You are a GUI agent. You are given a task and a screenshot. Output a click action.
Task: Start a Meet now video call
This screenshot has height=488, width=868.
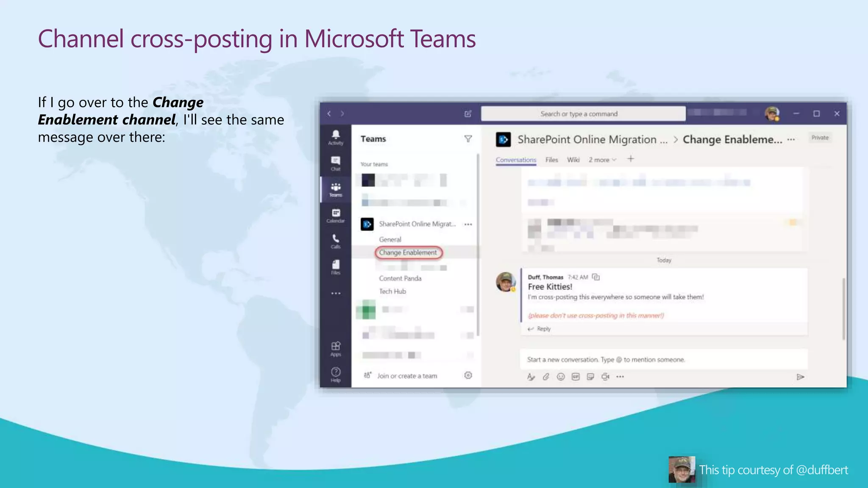[x=605, y=377]
